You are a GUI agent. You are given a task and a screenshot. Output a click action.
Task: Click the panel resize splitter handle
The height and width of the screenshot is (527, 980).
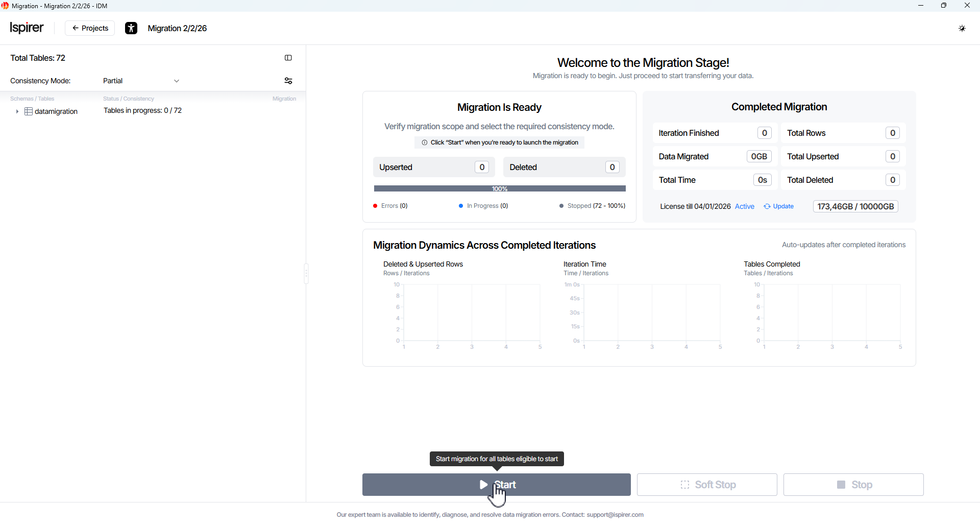(x=306, y=274)
